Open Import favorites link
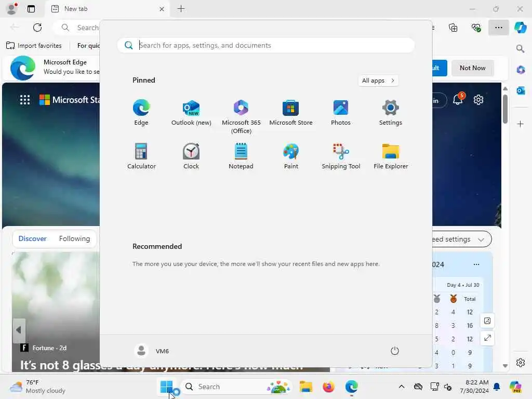The width and height of the screenshot is (532, 399). click(x=34, y=46)
